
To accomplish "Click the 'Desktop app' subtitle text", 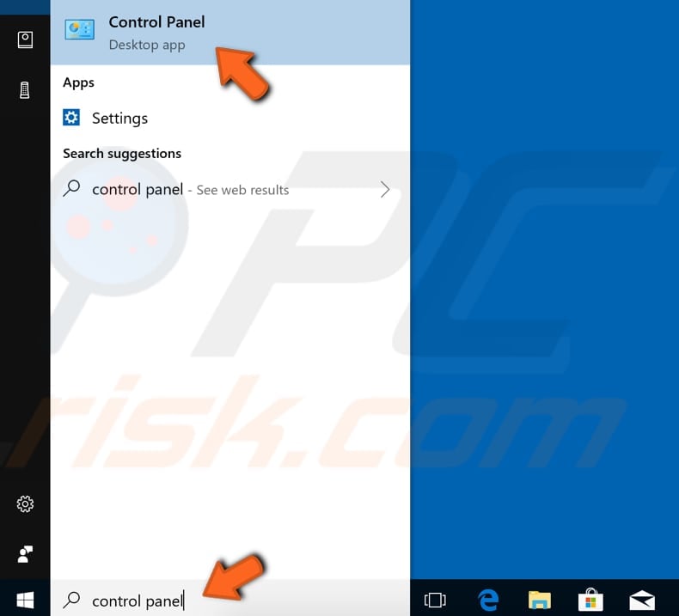I will coord(147,45).
